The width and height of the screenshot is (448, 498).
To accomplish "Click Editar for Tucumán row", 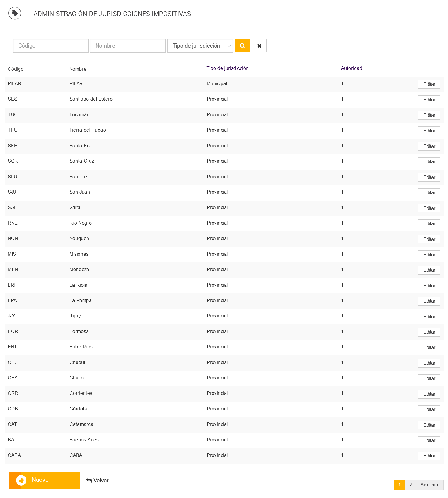I will 429,115.
